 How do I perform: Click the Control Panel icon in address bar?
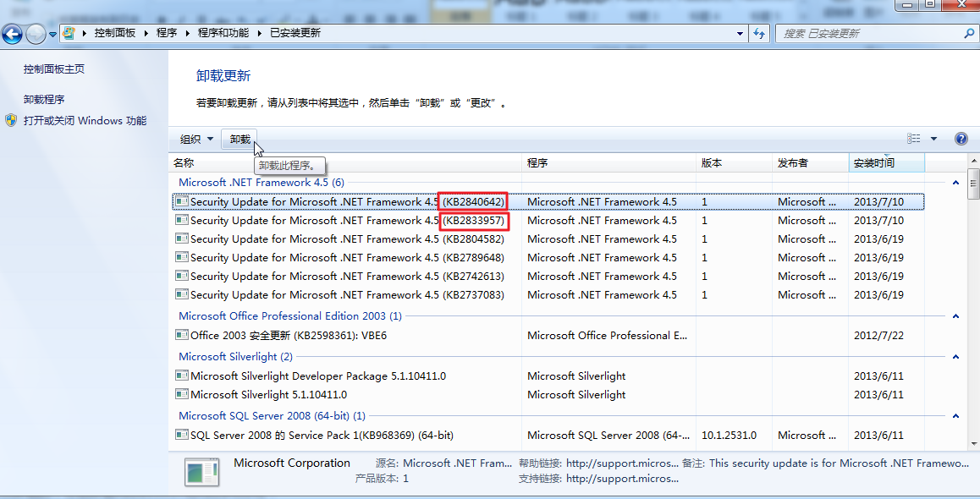click(x=69, y=33)
